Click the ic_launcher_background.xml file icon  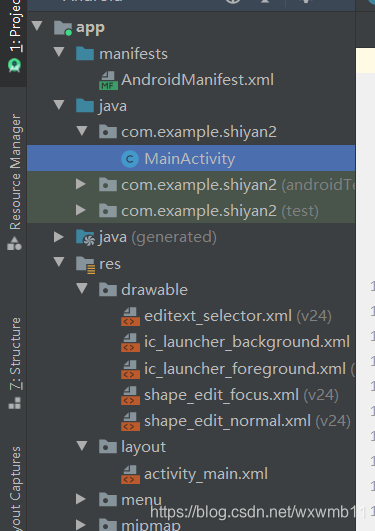pos(130,342)
